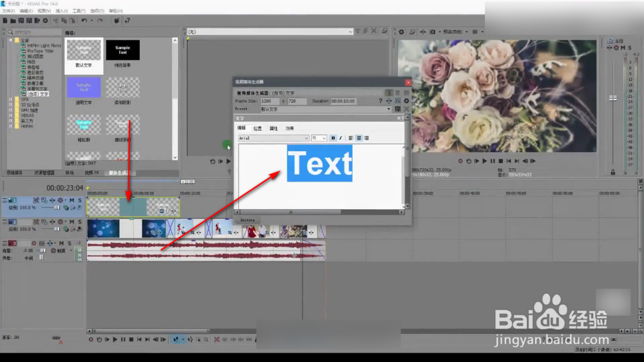Open the font size 72 dropdown
The width and height of the screenshot is (644, 362).
point(324,138)
